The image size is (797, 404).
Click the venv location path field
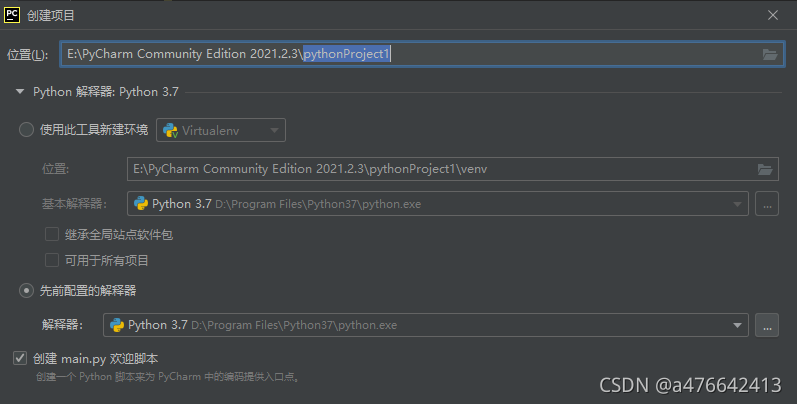452,169
